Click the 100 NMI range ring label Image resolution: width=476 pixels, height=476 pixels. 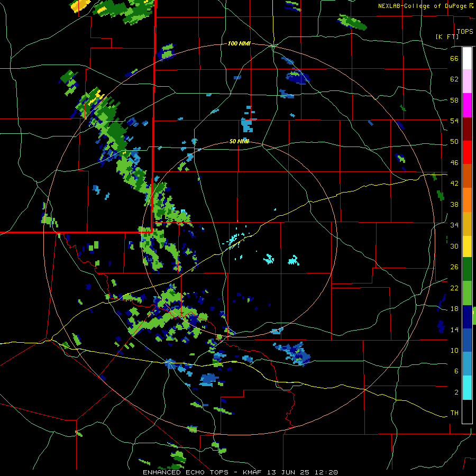pyautogui.click(x=239, y=43)
